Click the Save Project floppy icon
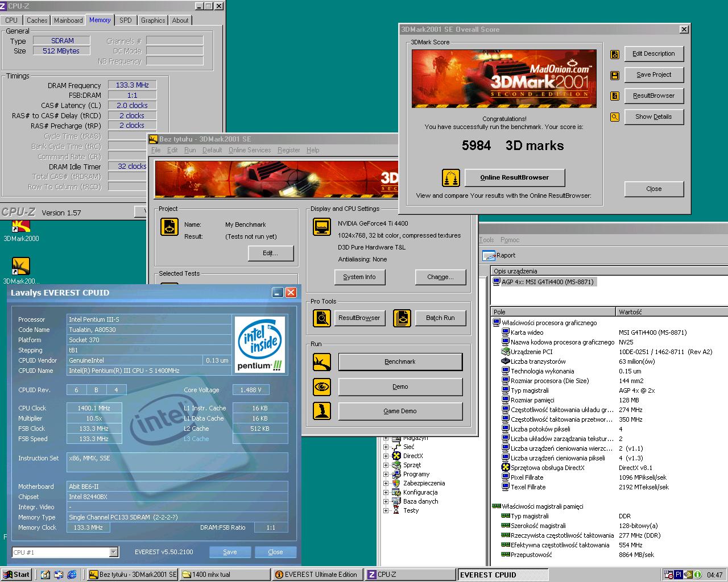728x582 pixels. [615, 75]
